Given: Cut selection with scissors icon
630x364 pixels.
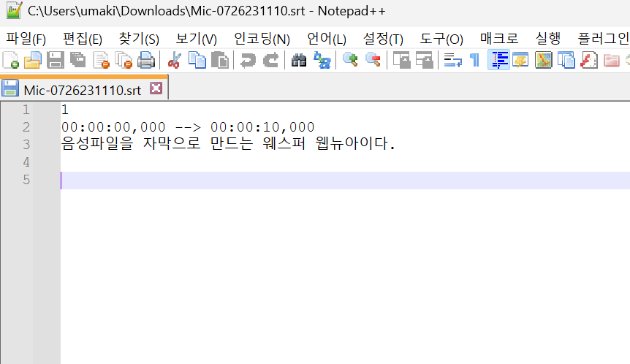Looking at the screenshot, I should (175, 60).
